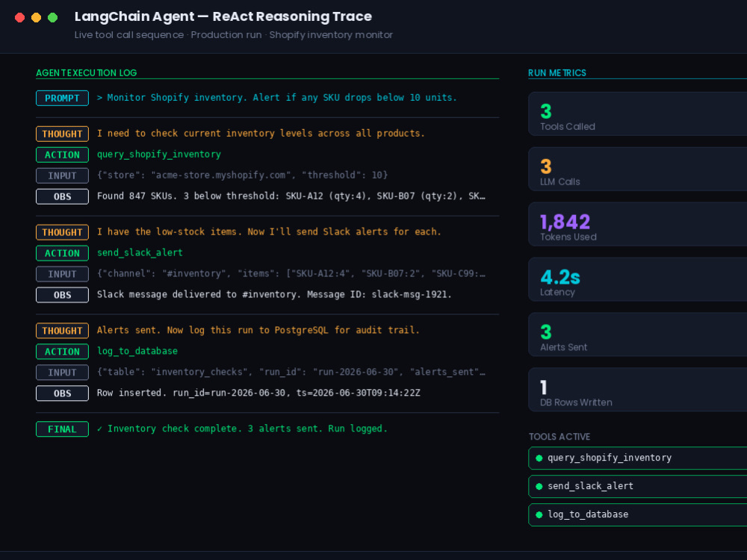
Task: Select the Inventory check complete final message
Action: pyautogui.click(x=242, y=429)
